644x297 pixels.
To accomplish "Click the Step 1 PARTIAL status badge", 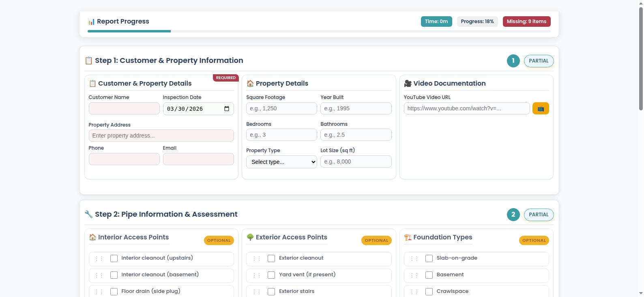I will [x=539, y=61].
